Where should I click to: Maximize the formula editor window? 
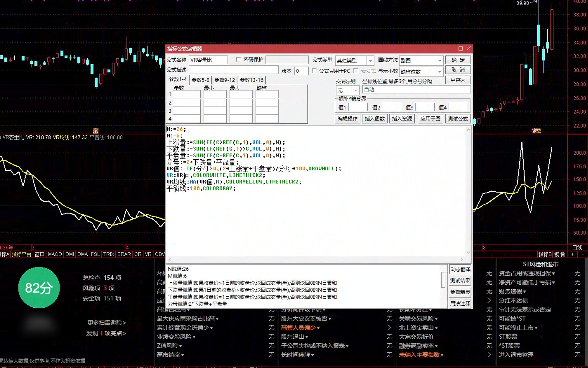[x=460, y=48]
